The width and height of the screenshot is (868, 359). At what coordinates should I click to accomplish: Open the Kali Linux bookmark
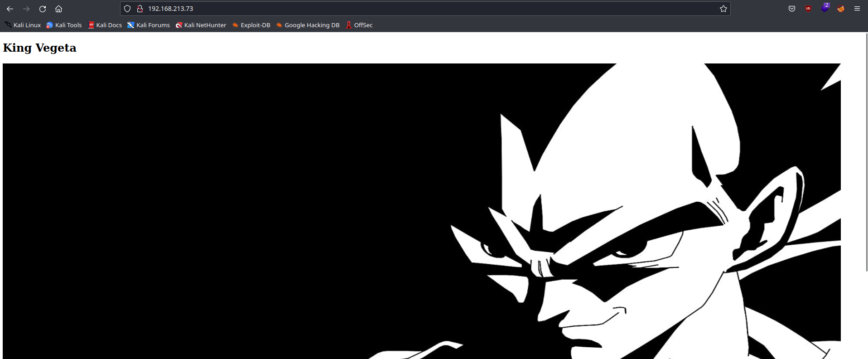click(23, 25)
